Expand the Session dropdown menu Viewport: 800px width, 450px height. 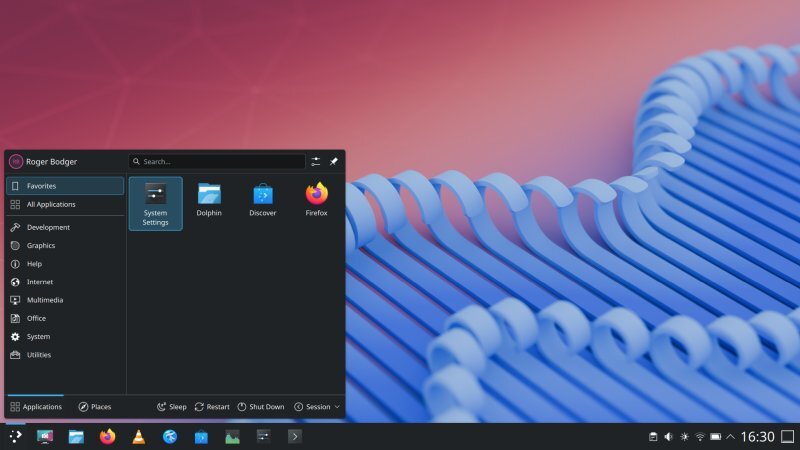[316, 407]
